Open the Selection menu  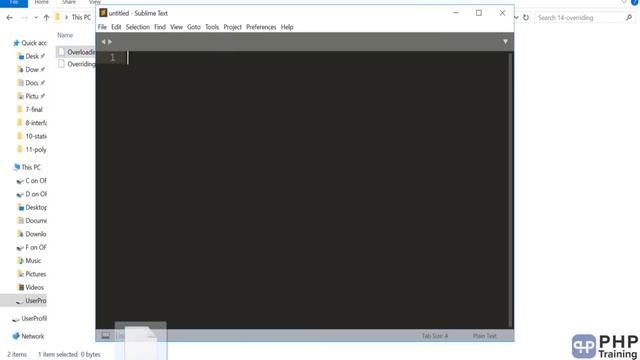(138, 27)
